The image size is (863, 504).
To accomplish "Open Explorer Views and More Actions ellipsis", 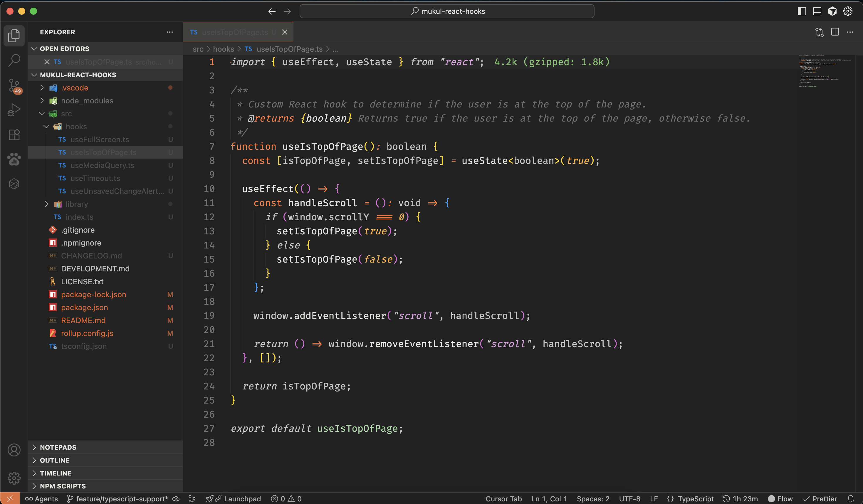I will [169, 32].
